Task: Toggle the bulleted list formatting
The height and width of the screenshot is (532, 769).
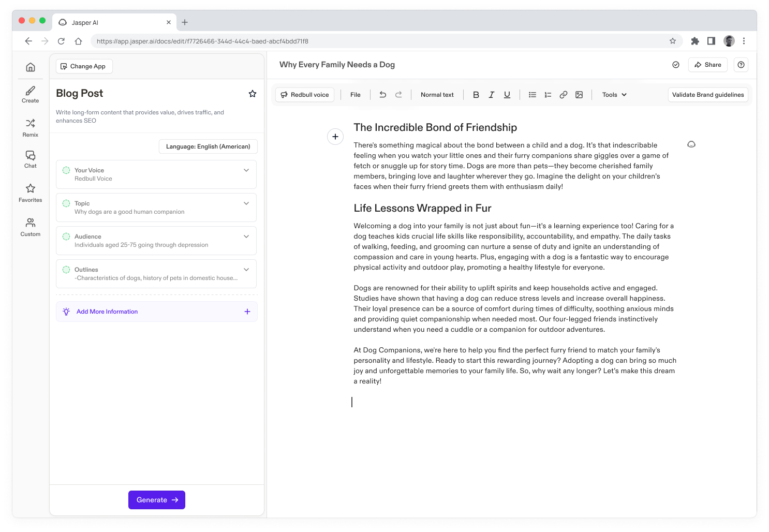Action: [x=533, y=95]
